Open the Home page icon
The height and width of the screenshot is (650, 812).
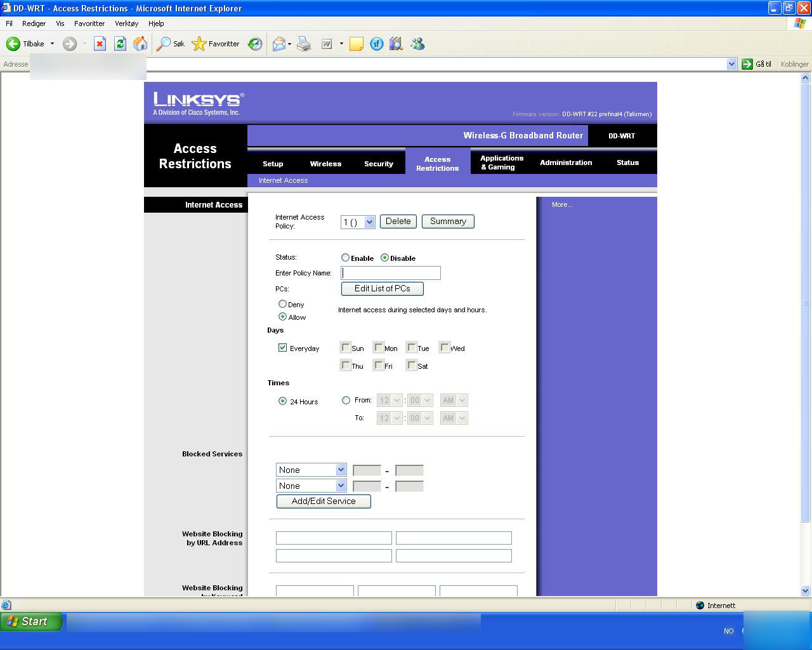tap(140, 44)
